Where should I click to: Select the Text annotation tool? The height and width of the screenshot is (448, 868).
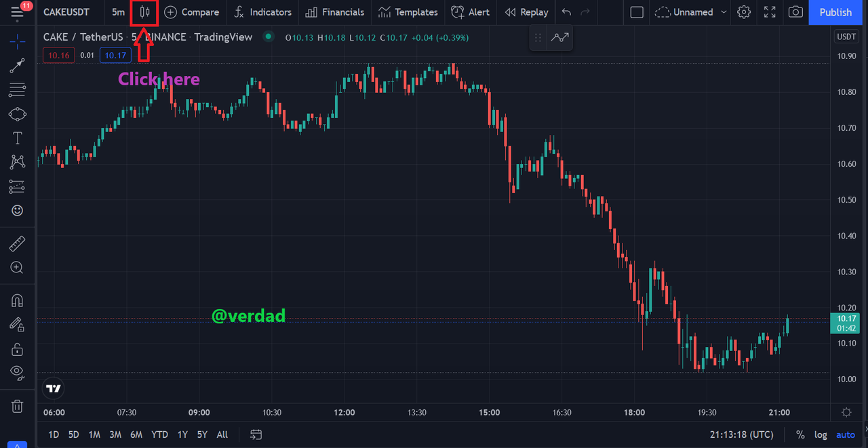[18, 138]
